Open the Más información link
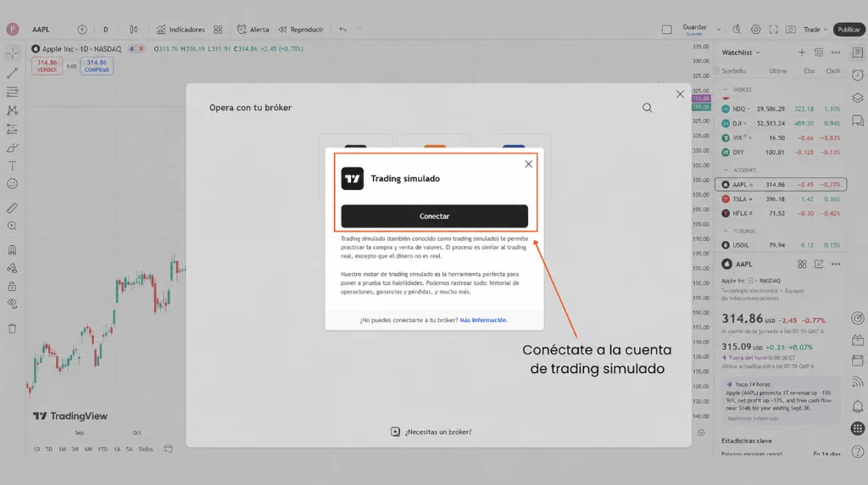This screenshot has width=868, height=485. click(x=483, y=320)
